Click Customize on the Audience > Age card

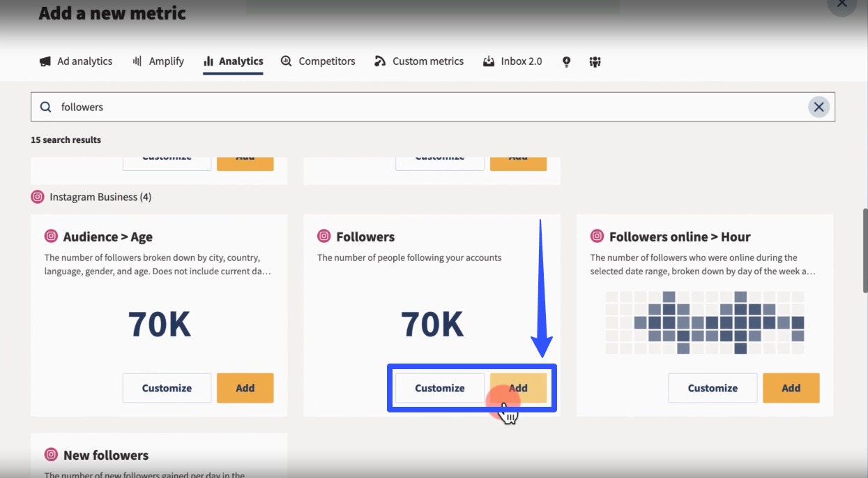click(x=166, y=388)
